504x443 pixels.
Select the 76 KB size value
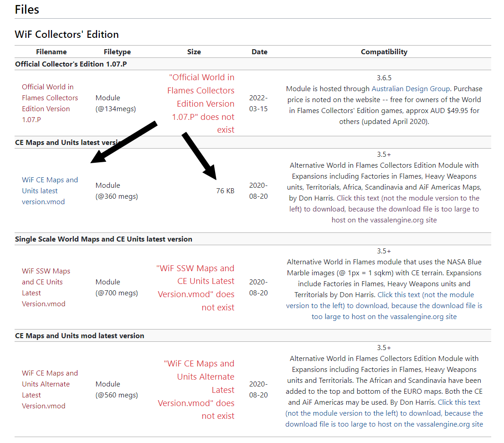225,191
